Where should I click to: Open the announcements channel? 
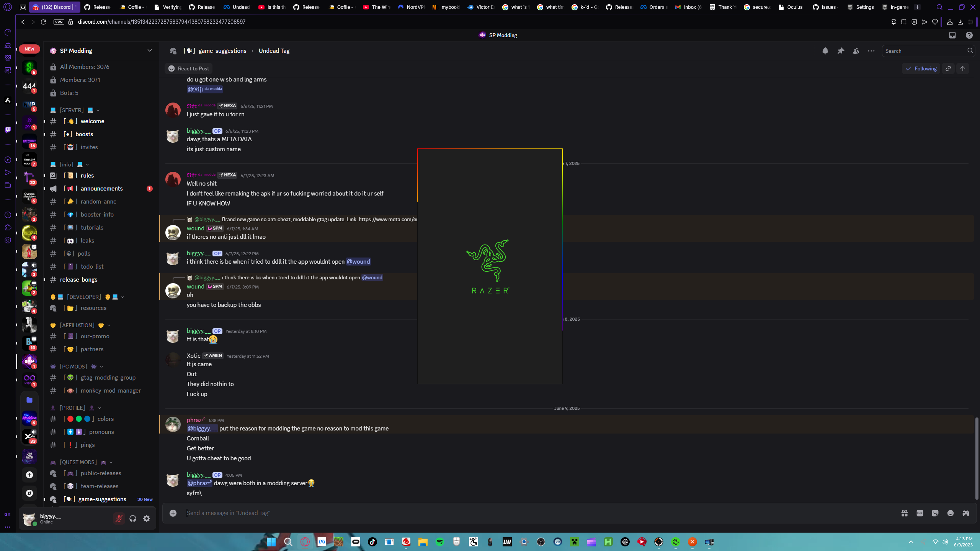click(101, 189)
